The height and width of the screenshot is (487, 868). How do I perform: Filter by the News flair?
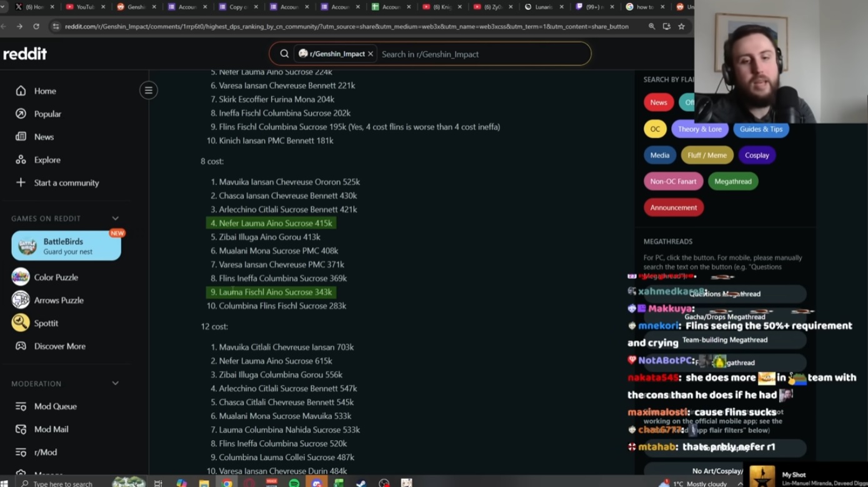pyautogui.click(x=659, y=103)
